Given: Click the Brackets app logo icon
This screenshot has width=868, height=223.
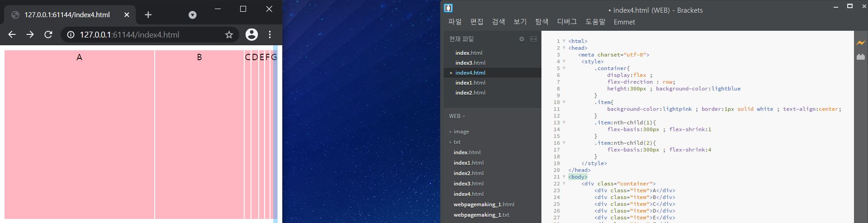Looking at the screenshot, I should coord(448,8).
